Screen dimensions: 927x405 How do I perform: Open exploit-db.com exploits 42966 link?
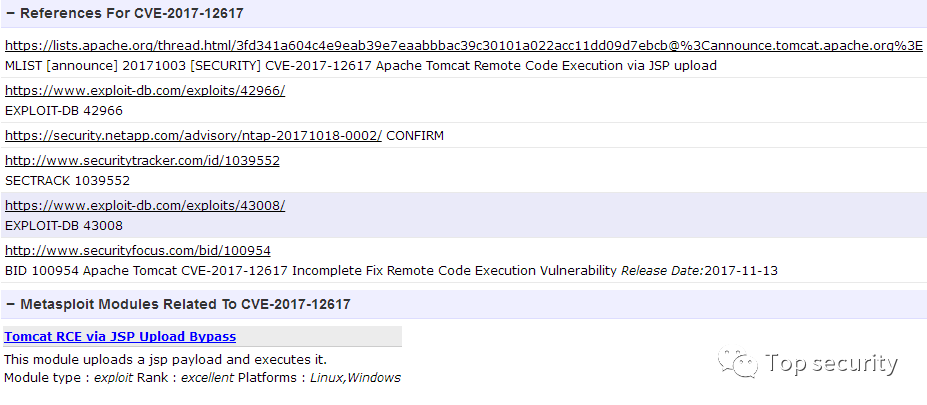[145, 90]
